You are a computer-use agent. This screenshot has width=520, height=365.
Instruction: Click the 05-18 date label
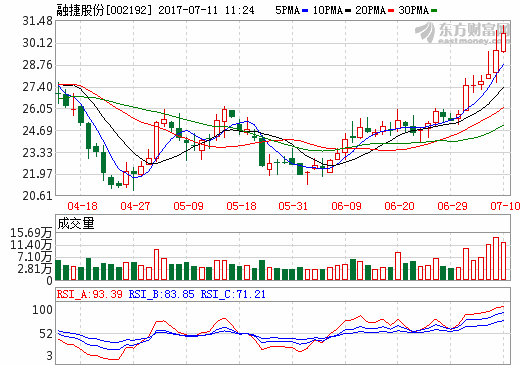pos(241,206)
